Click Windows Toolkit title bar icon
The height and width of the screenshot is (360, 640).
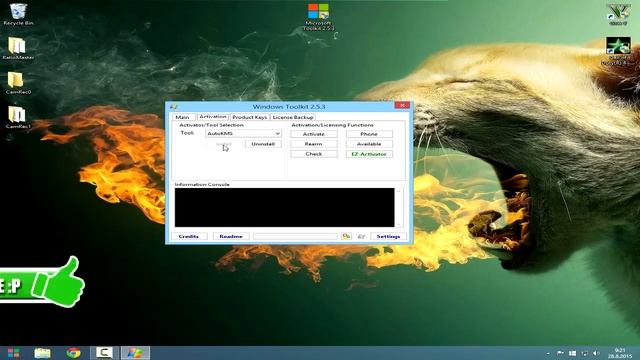click(173, 107)
